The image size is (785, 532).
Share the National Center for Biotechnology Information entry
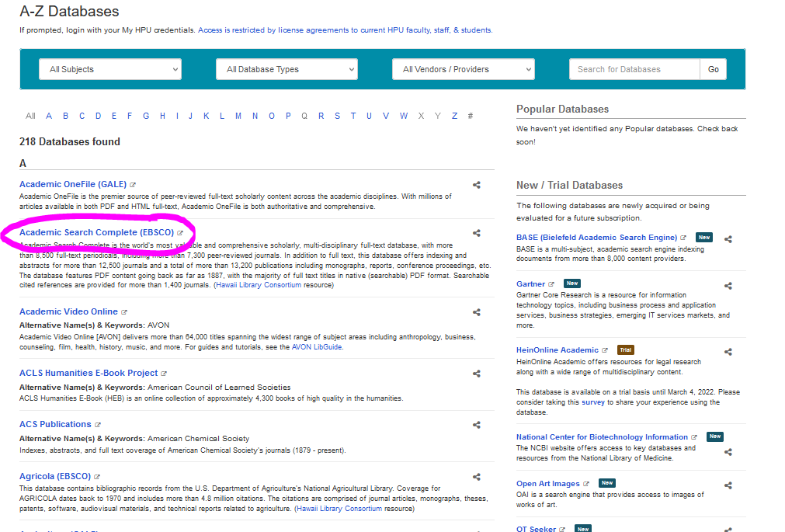coord(728,452)
